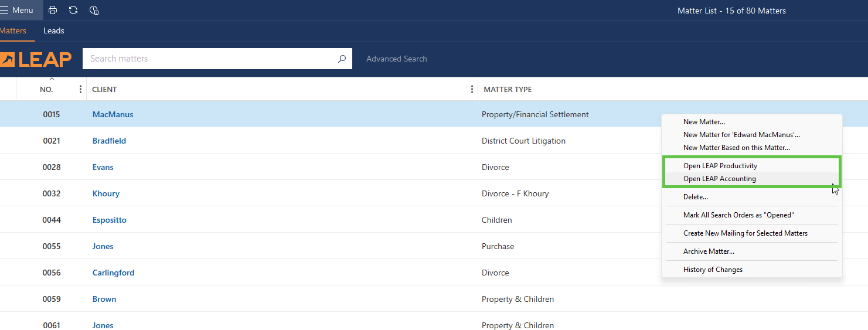Image resolution: width=868 pixels, height=330 pixels.
Task: Switch to the Leads tab
Action: click(54, 30)
